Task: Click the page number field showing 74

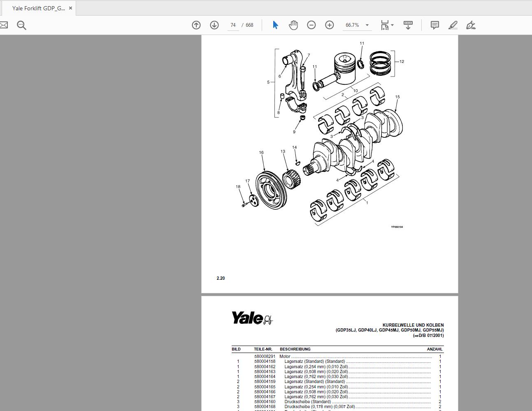Action: click(233, 25)
